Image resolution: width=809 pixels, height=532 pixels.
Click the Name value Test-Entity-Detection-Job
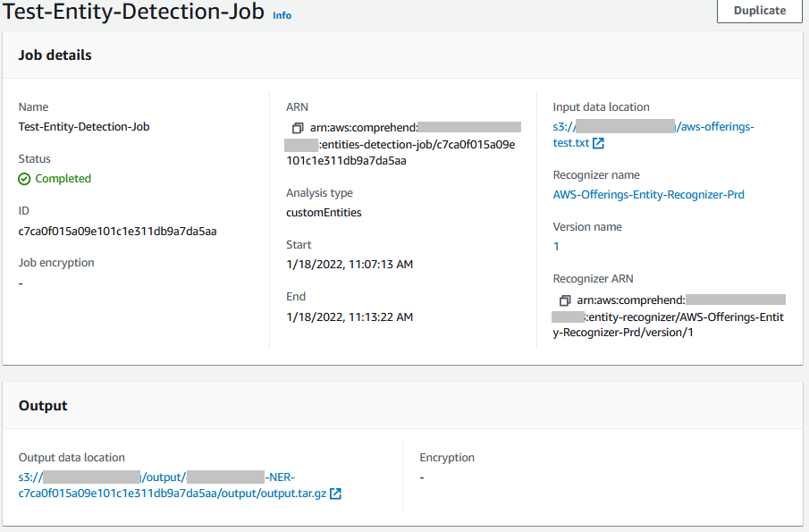click(x=84, y=126)
